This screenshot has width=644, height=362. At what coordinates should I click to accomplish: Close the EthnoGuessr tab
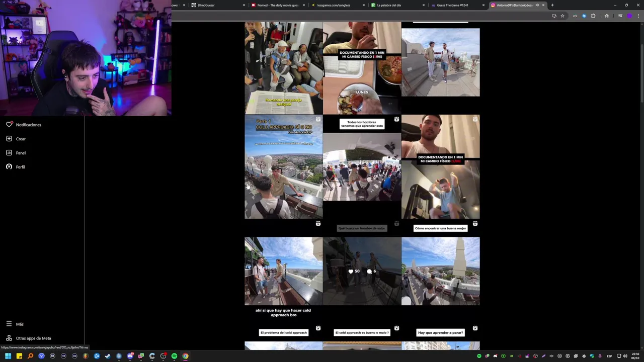tap(244, 5)
